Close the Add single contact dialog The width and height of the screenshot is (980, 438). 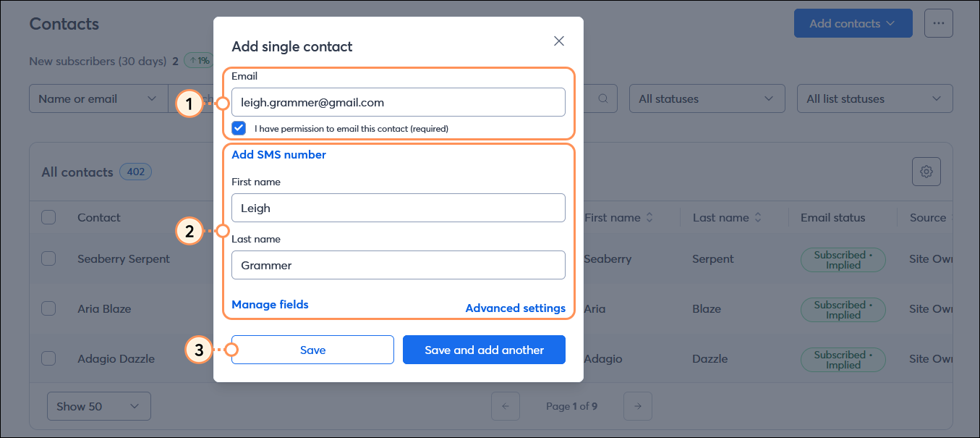click(x=558, y=41)
